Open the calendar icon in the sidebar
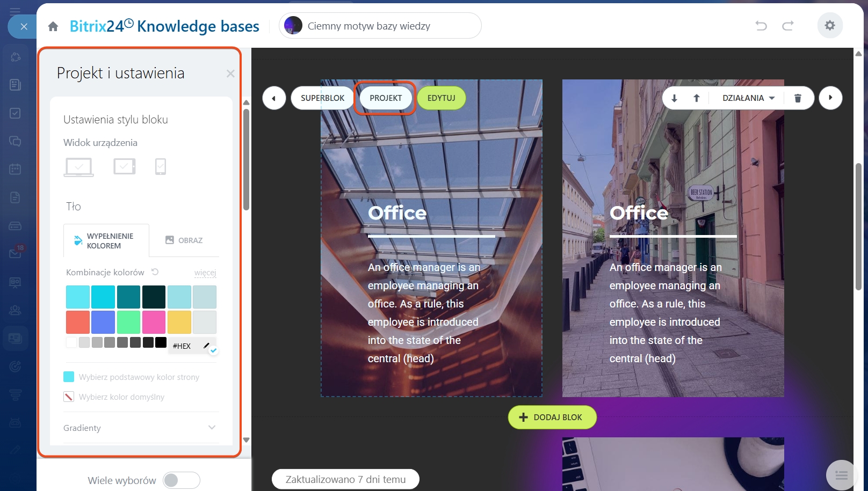 [x=16, y=170]
